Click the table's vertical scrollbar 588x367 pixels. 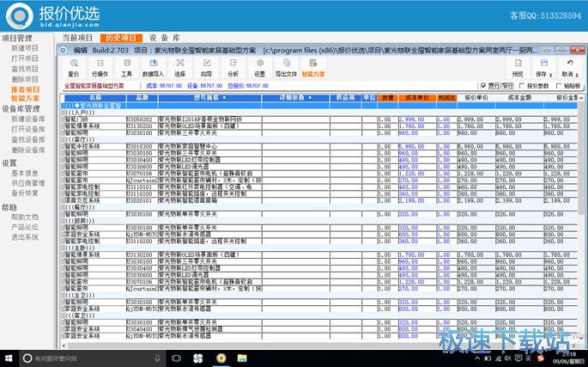pos(584,215)
